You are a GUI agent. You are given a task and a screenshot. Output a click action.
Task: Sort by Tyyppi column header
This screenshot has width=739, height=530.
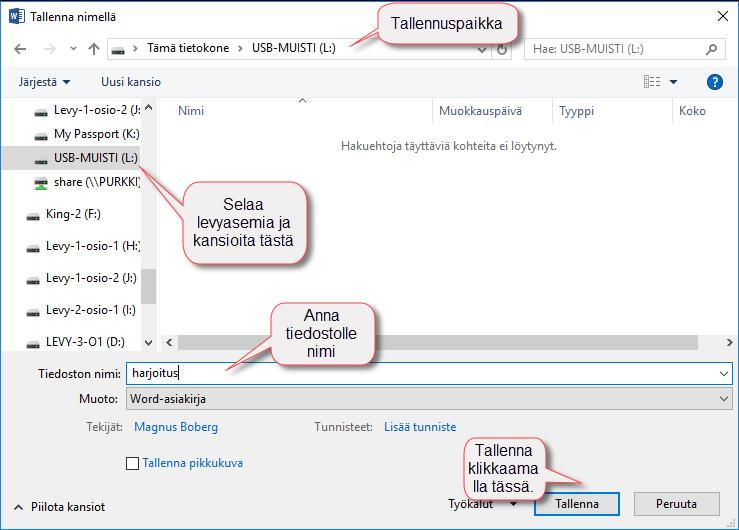(x=576, y=111)
